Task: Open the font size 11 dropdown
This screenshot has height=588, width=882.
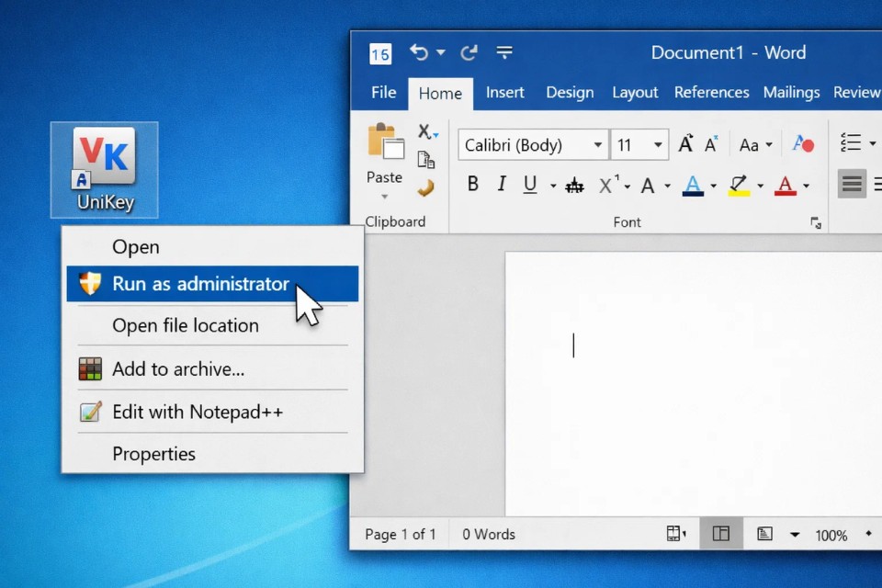Action: point(658,145)
